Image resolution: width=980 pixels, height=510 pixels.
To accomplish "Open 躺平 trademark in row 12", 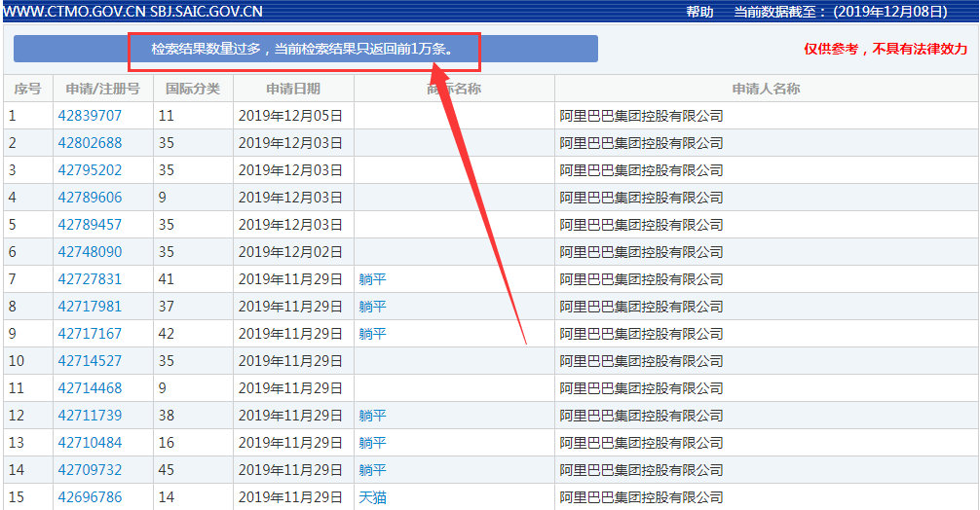I will tap(372, 416).
